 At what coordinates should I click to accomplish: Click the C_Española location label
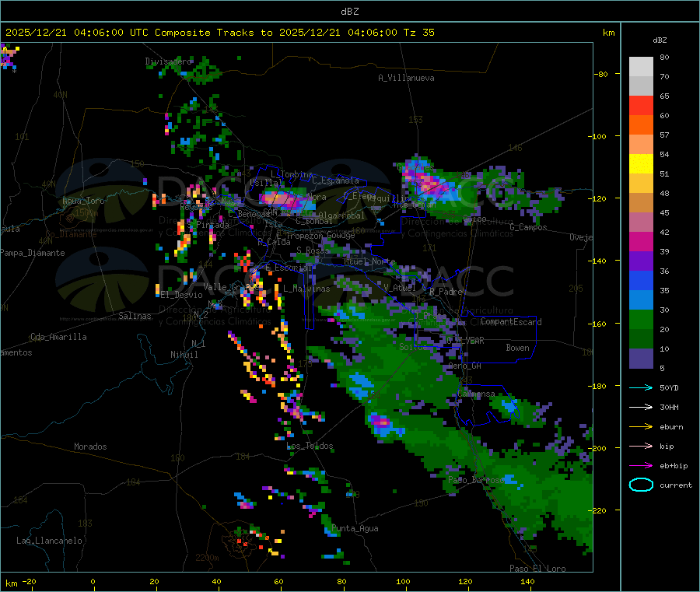[335, 180]
